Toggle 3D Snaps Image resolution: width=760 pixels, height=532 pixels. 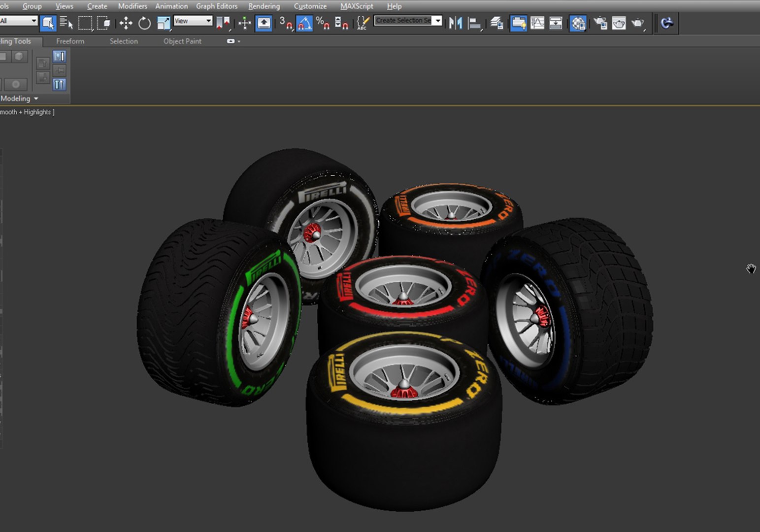(x=286, y=23)
